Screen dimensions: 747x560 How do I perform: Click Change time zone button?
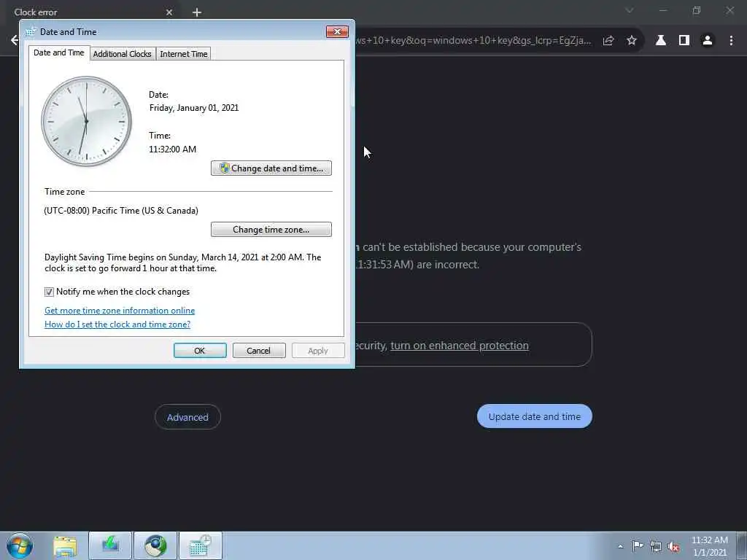[x=271, y=230]
